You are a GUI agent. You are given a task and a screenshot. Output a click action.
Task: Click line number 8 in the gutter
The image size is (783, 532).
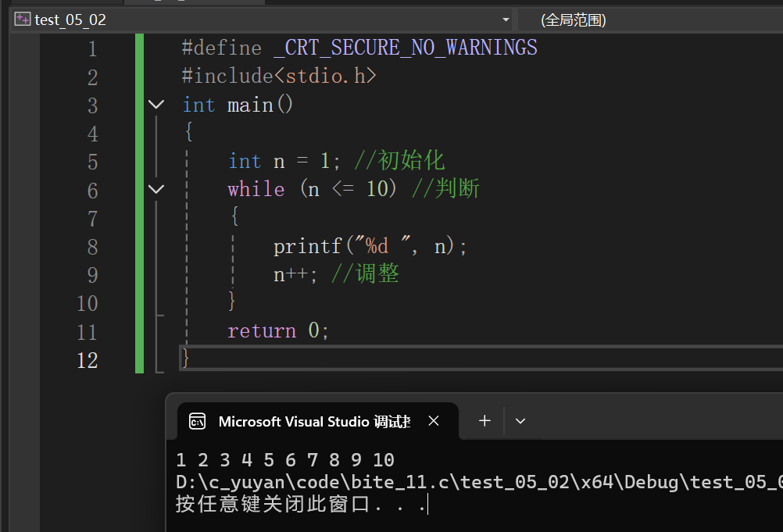click(92, 247)
